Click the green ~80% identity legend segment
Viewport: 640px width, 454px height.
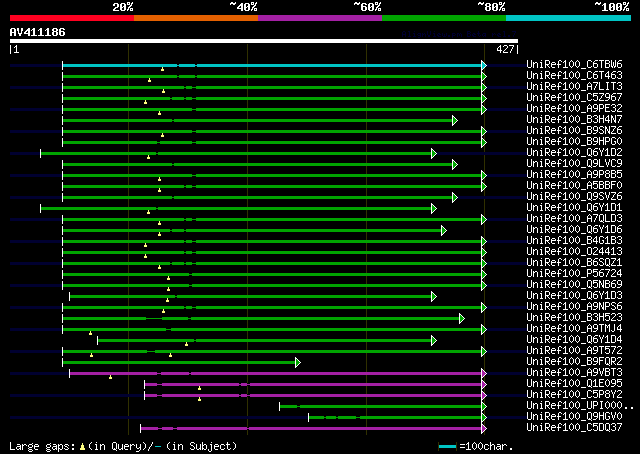click(444, 18)
